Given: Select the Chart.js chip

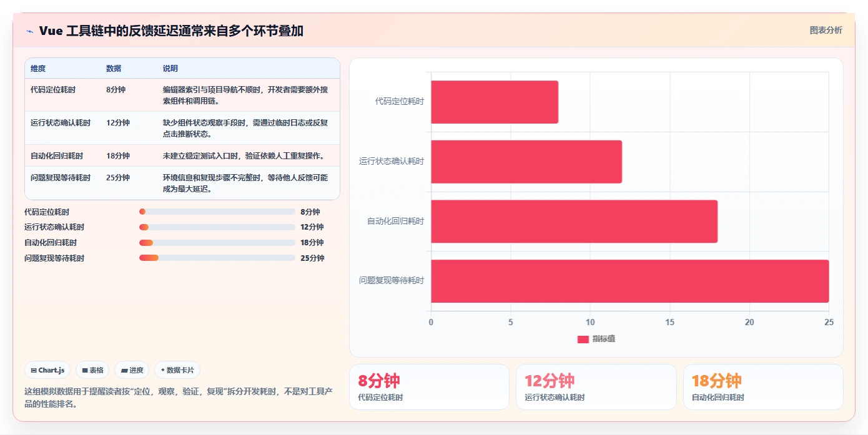Looking at the screenshot, I should tap(47, 370).
